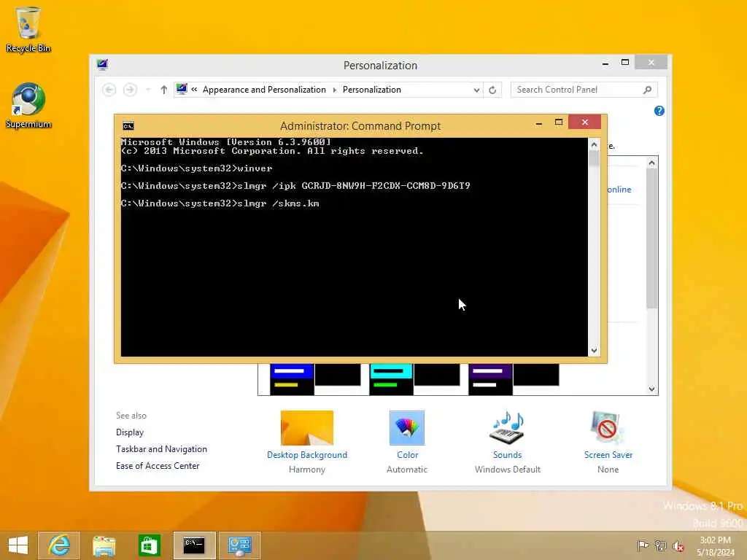Open Taskbar and Navigation link
Viewport: 747px width, 560px height.
click(x=161, y=449)
